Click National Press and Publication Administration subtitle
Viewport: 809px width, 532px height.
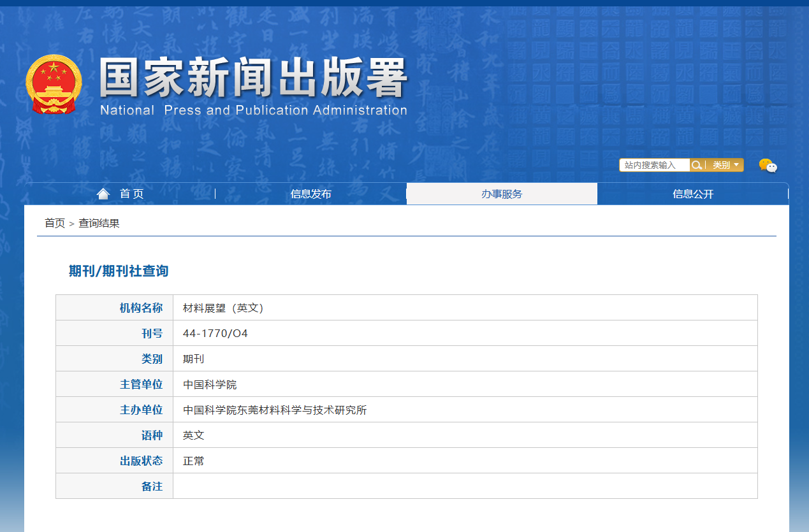pyautogui.click(x=254, y=110)
